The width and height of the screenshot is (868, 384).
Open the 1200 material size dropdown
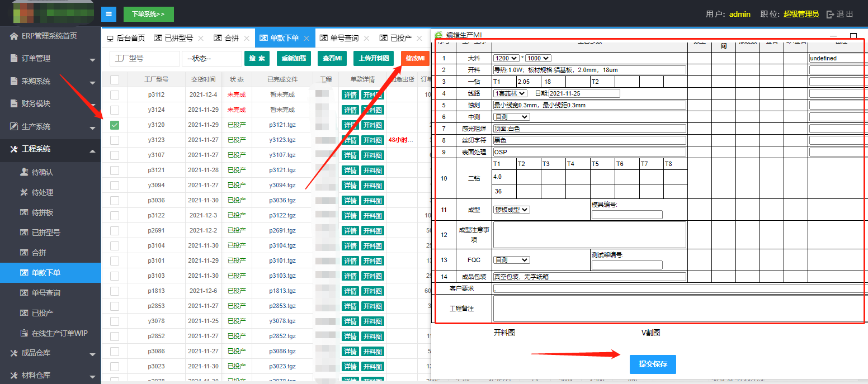[x=506, y=58]
